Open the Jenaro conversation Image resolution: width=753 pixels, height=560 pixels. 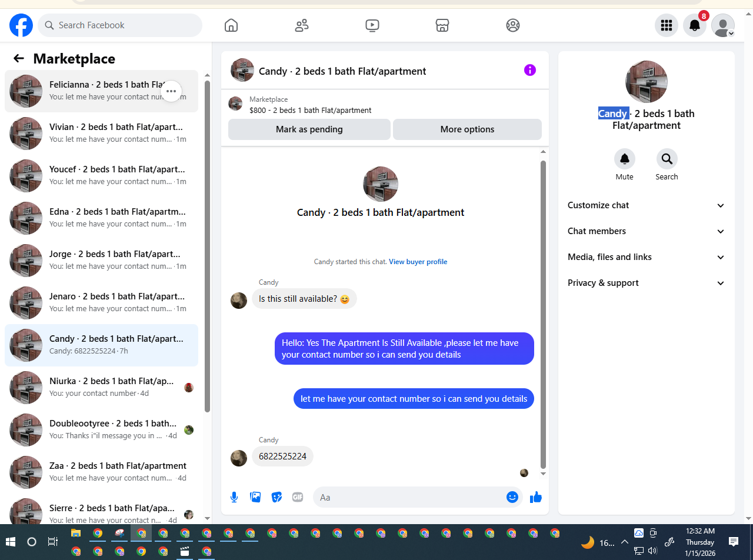101,303
